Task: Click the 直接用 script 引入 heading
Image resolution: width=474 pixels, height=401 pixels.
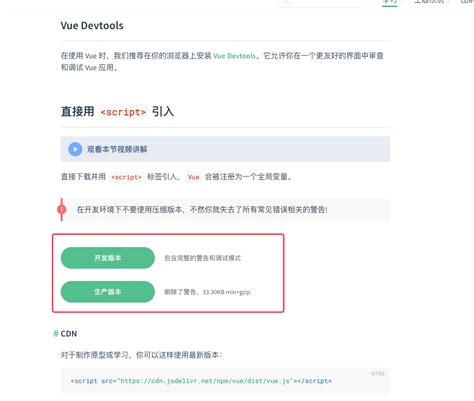Action: point(117,111)
